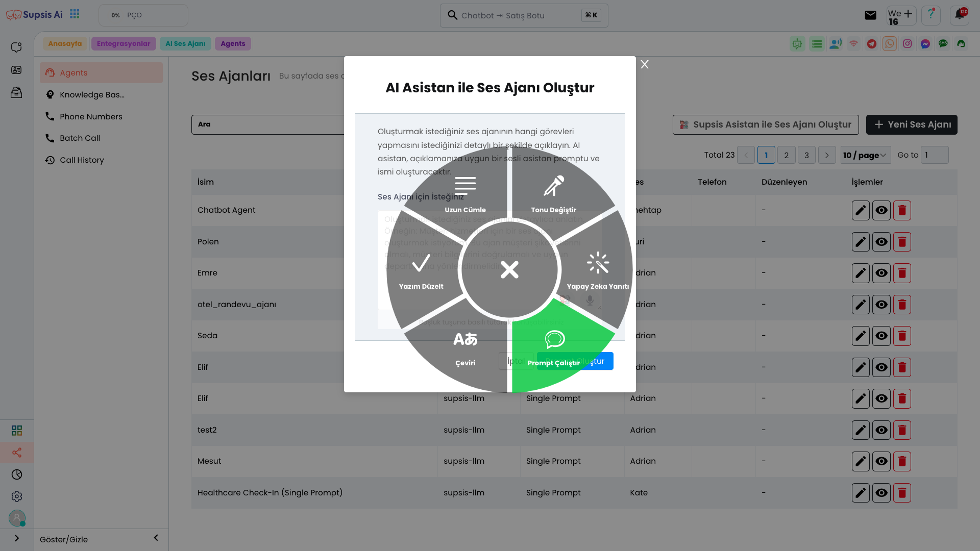Expand the left rail chevron at bottom
Image resolution: width=980 pixels, height=551 pixels.
tap(17, 538)
